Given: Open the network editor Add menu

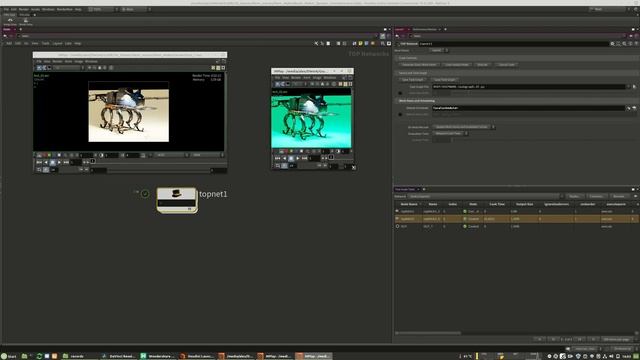Looking at the screenshot, I should coord(9,43).
